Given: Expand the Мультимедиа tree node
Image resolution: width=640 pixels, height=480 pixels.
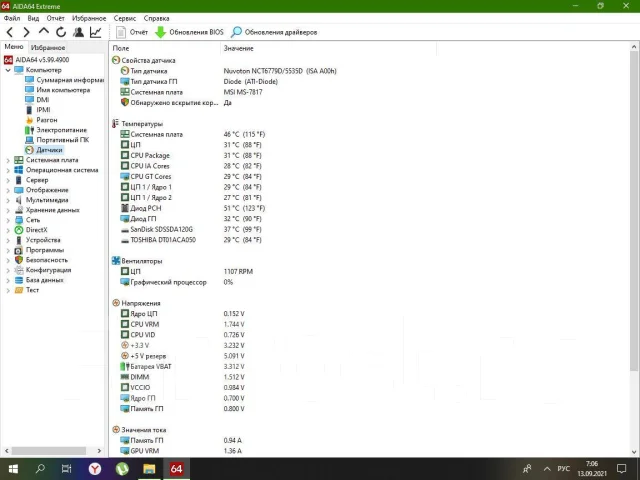Looking at the screenshot, I should click(x=8, y=200).
